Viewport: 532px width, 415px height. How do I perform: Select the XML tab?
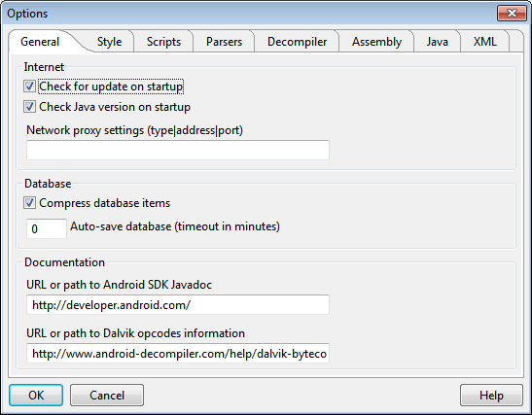pyautogui.click(x=484, y=42)
